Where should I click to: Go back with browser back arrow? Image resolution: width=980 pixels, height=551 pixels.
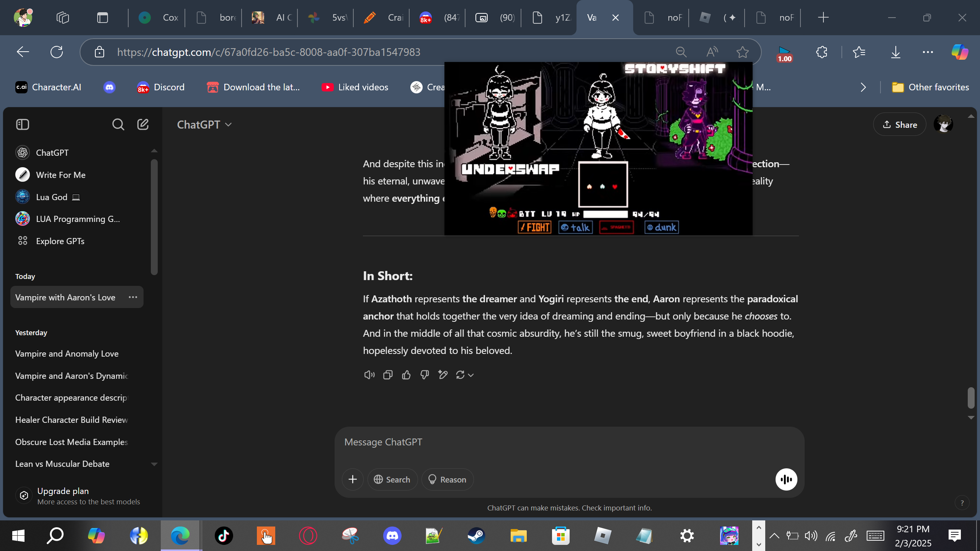(x=23, y=52)
